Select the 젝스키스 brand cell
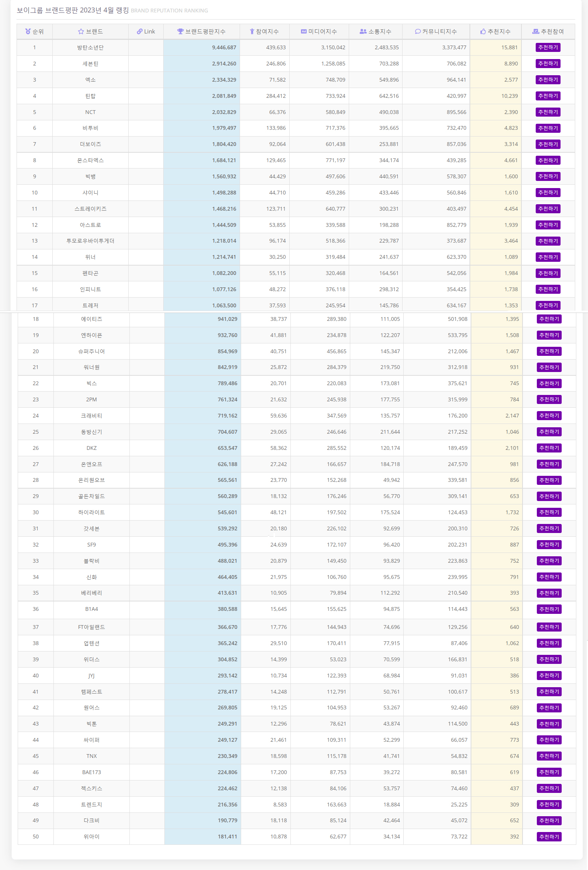The image size is (588, 870). [x=91, y=788]
